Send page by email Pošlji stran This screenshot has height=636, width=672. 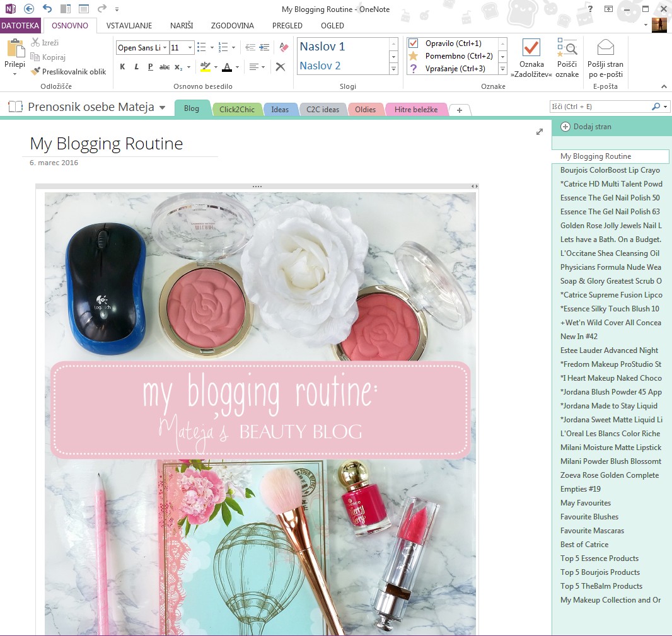coord(605,58)
